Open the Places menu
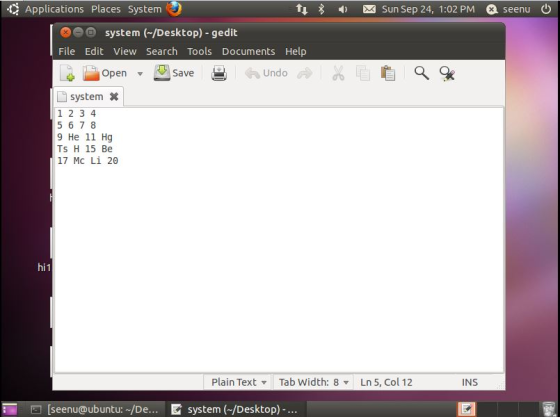 [x=106, y=9]
